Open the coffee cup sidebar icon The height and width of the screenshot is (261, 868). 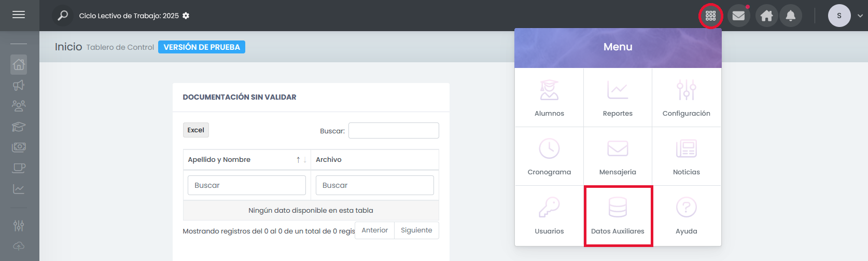[x=19, y=168]
